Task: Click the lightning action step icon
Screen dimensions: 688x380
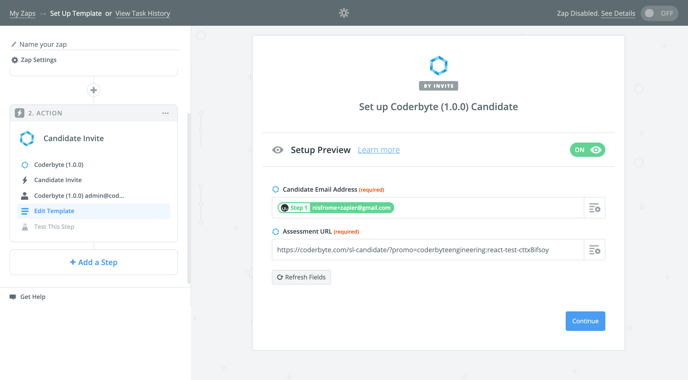Action: point(19,113)
